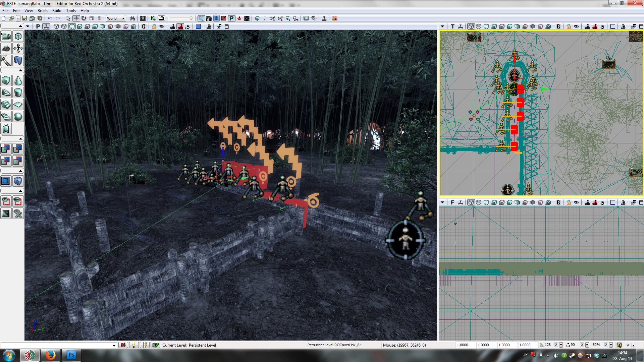This screenshot has width=644, height=362.
Task: Click CSG Subtract button
Action: point(18,149)
